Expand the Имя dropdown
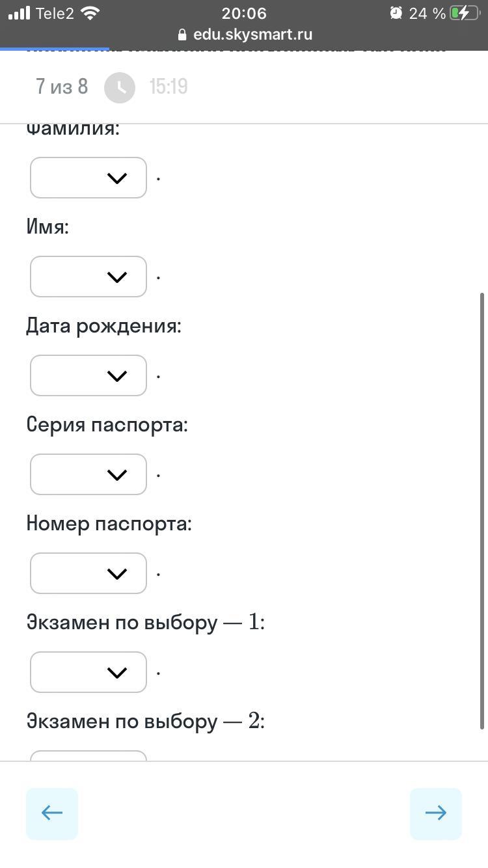 click(x=88, y=277)
